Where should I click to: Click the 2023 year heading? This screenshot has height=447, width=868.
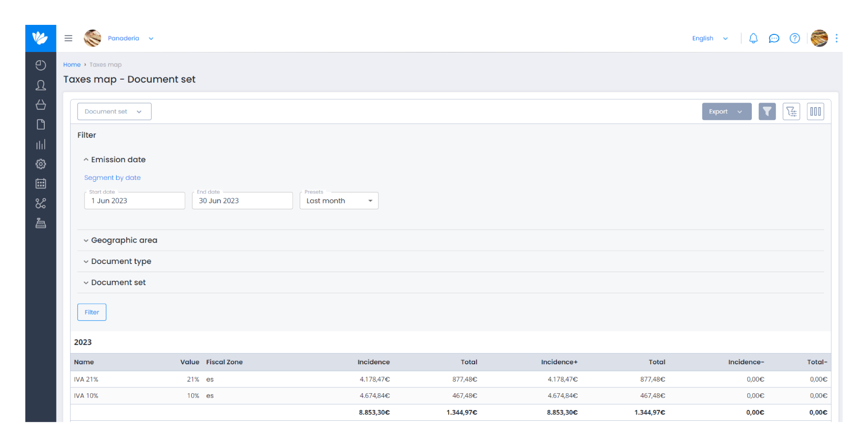pos(83,343)
